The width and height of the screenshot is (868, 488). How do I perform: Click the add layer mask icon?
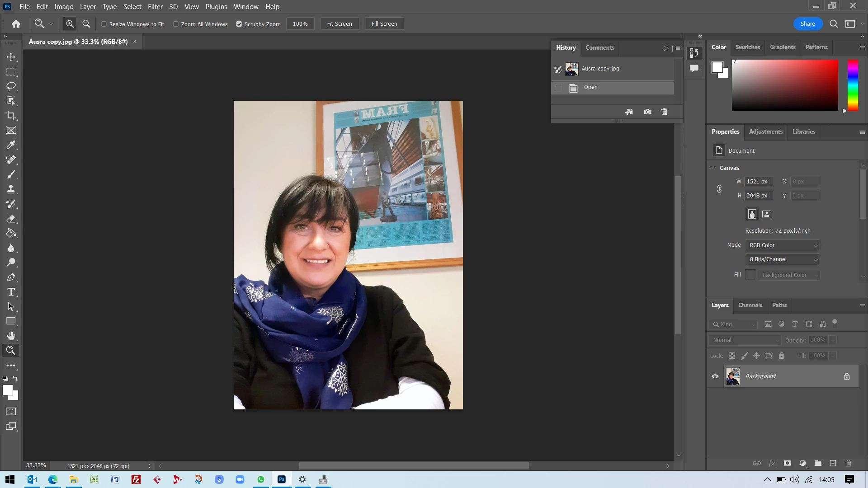pyautogui.click(x=787, y=463)
